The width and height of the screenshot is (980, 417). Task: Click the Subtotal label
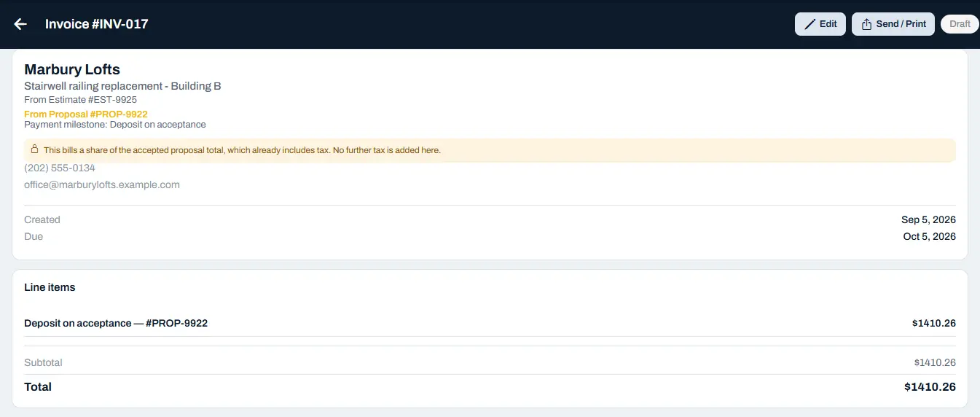pyautogui.click(x=43, y=362)
